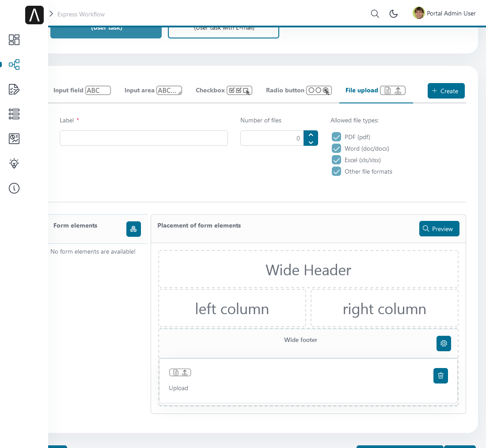Click the Portal Admin User avatar
The image size is (486, 448).
(x=418, y=13)
